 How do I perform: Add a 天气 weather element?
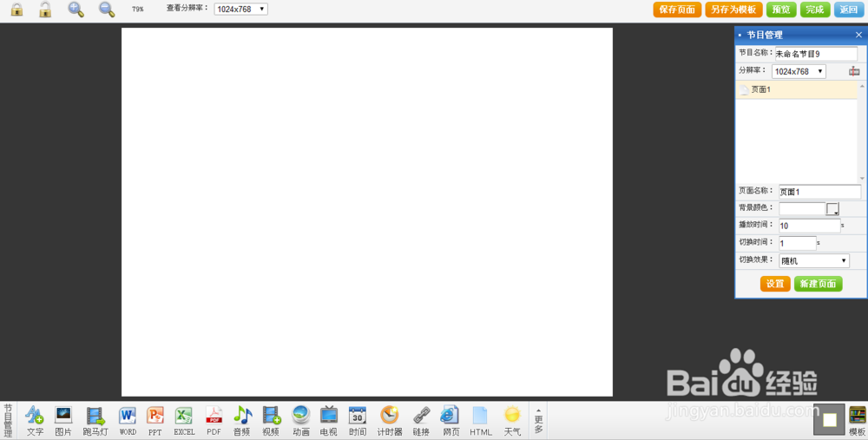tap(513, 421)
